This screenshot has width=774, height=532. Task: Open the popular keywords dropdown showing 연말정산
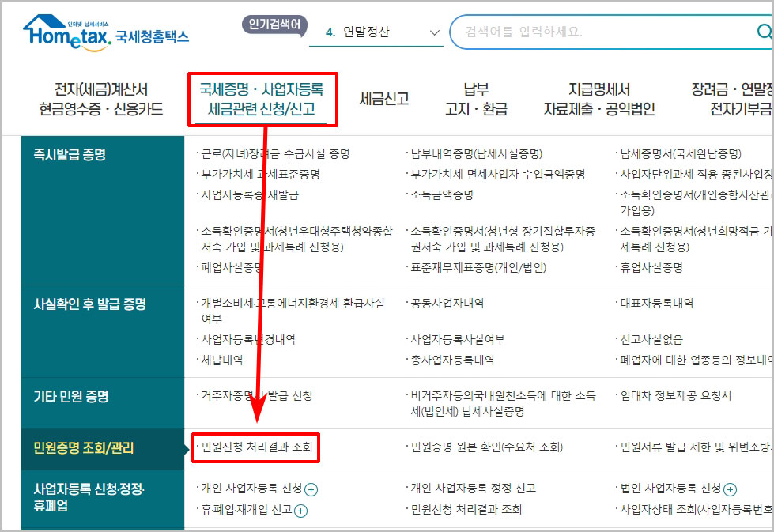tap(433, 32)
